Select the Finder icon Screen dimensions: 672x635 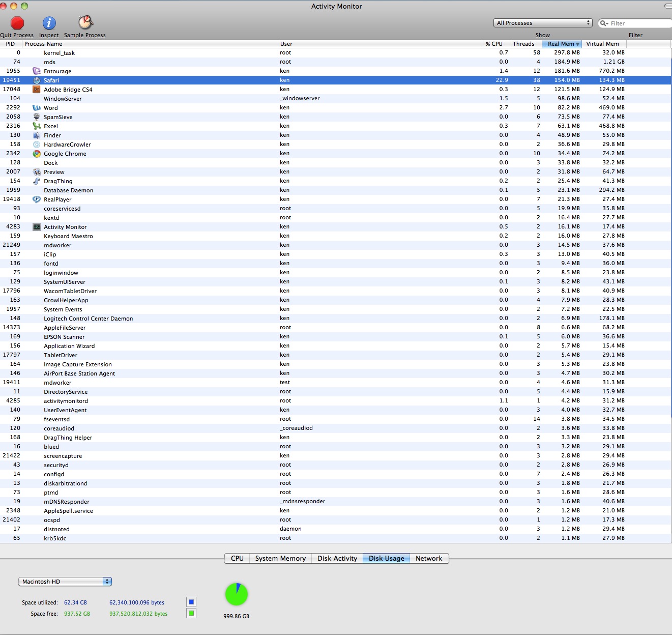[37, 135]
